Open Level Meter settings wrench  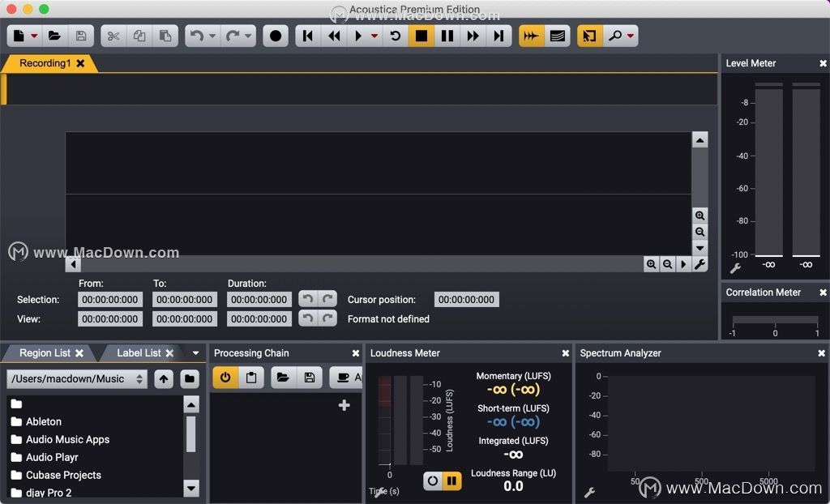pyautogui.click(x=735, y=268)
